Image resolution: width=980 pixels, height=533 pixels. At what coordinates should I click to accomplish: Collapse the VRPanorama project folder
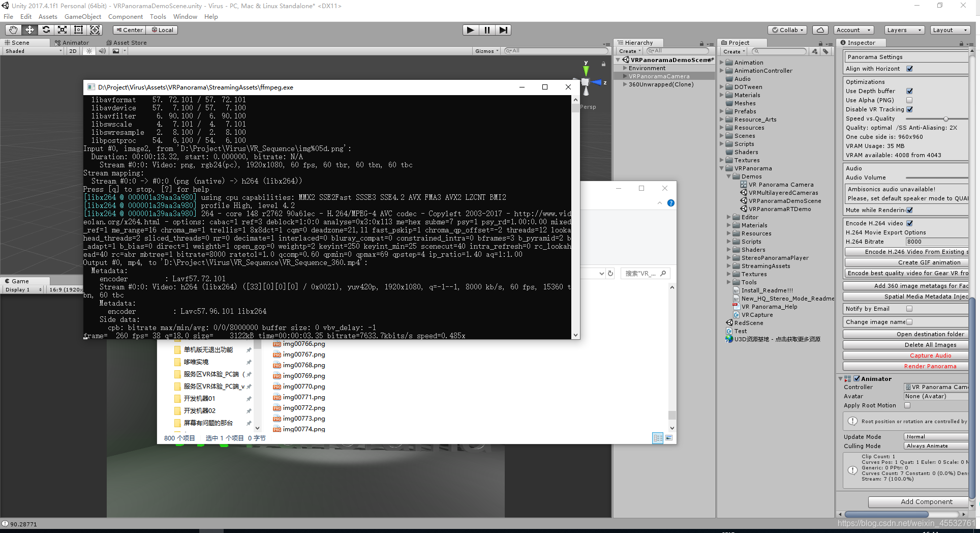[x=722, y=168]
